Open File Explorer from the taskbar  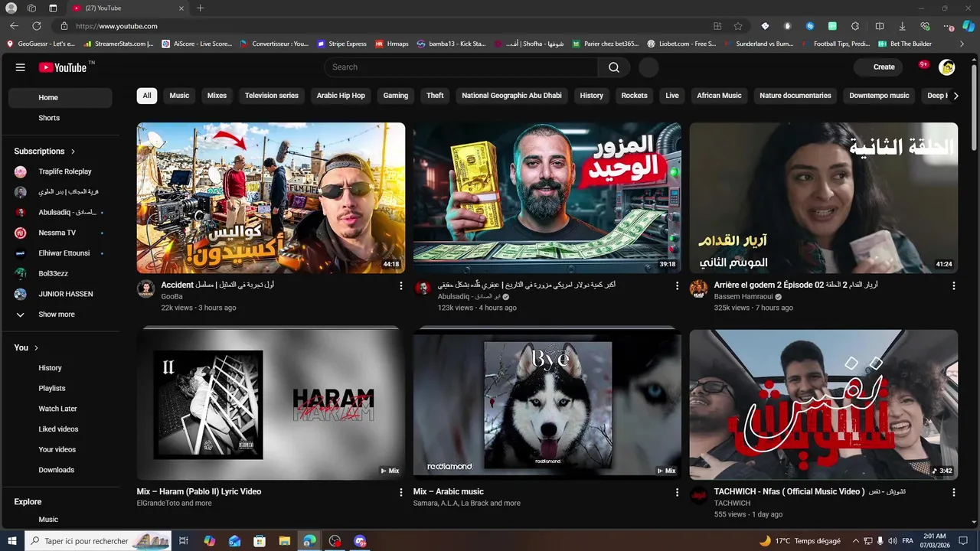pos(284,541)
